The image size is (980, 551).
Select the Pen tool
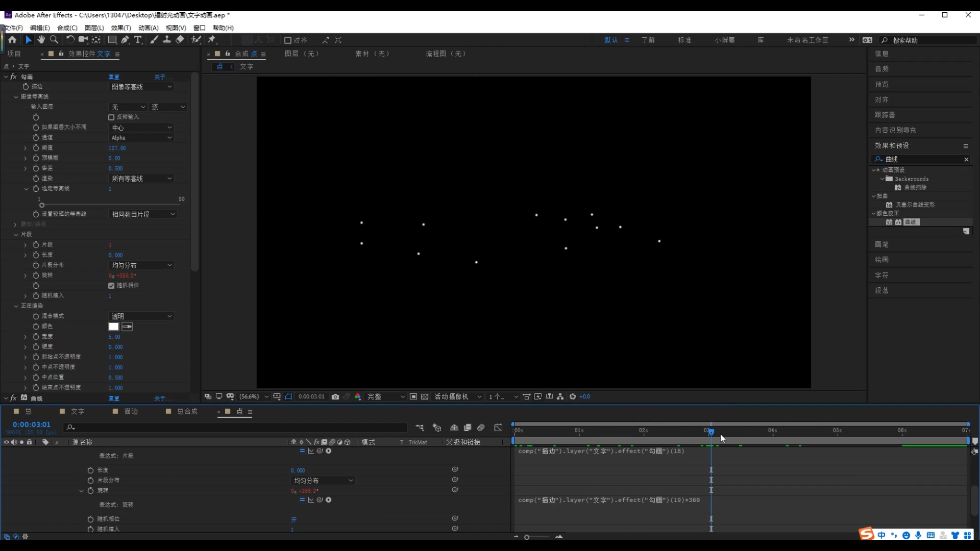pos(125,40)
